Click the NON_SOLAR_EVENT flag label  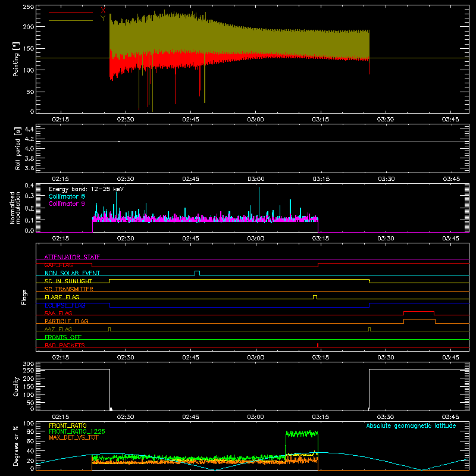tap(72, 273)
